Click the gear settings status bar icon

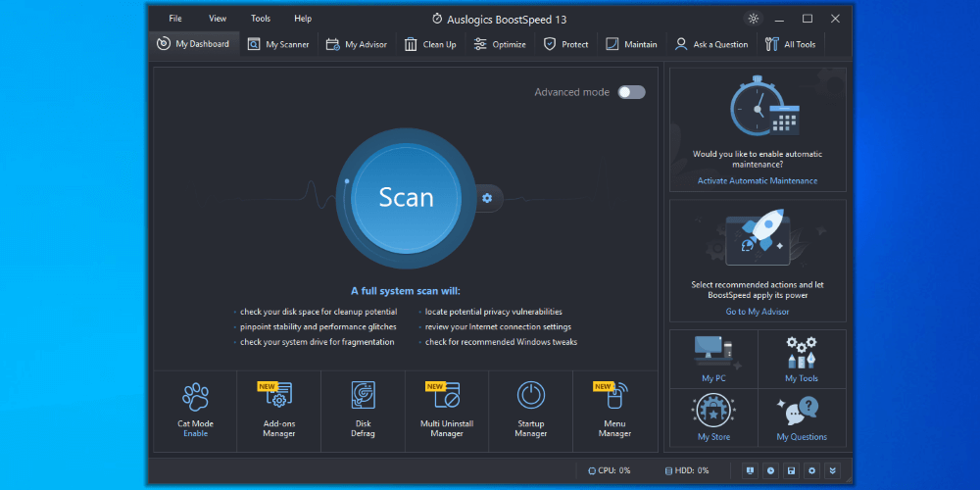(811, 470)
